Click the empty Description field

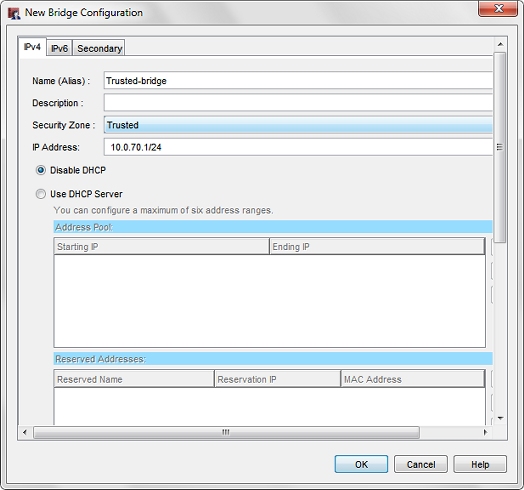click(298, 102)
